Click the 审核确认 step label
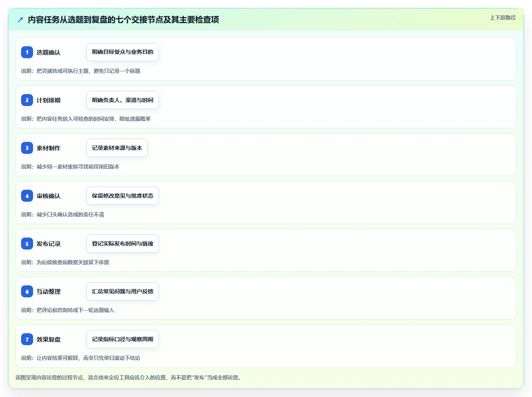Image resolution: width=532 pixels, height=397 pixels. (x=49, y=196)
